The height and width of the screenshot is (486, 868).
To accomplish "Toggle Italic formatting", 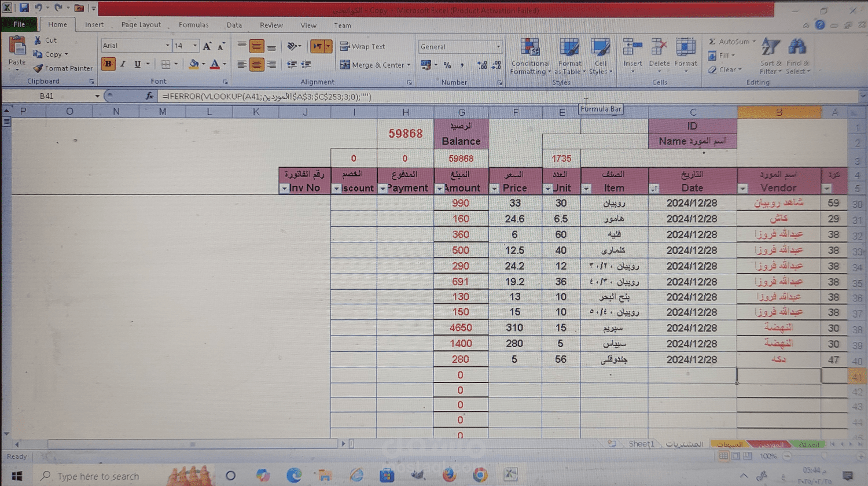I will [123, 64].
